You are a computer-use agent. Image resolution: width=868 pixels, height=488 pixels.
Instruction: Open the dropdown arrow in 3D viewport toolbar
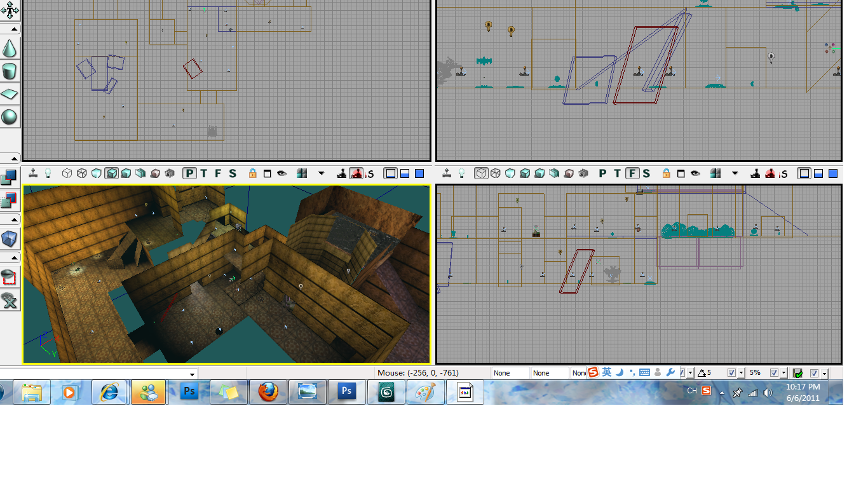(322, 173)
